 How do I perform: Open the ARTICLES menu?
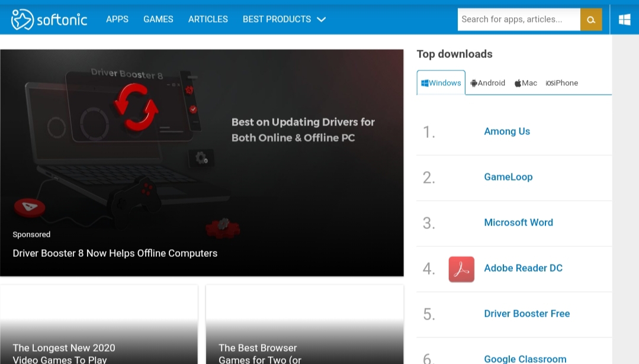coord(208,19)
